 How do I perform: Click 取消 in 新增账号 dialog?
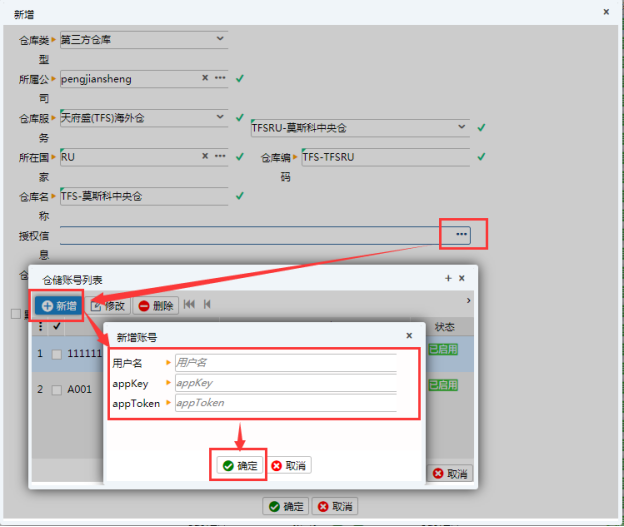pyautogui.click(x=289, y=465)
